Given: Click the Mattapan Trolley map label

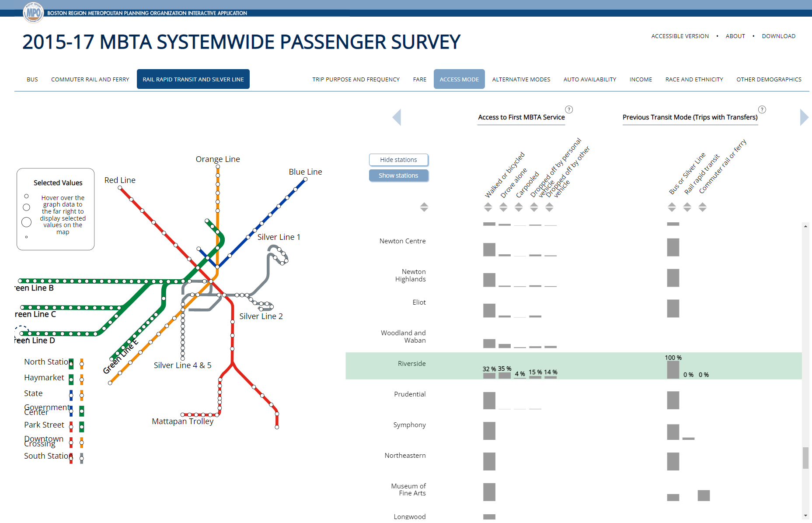Looking at the screenshot, I should coord(183,421).
